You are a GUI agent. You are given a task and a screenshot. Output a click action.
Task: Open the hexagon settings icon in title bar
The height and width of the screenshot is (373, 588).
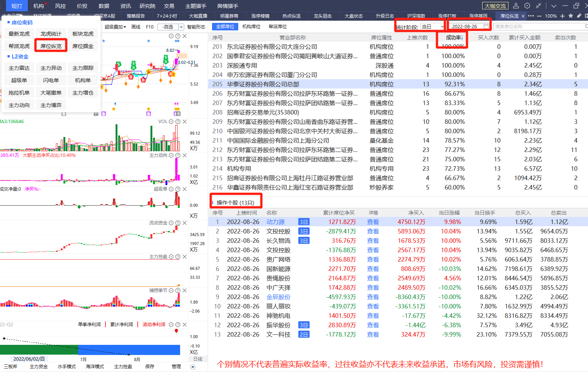pos(527,6)
